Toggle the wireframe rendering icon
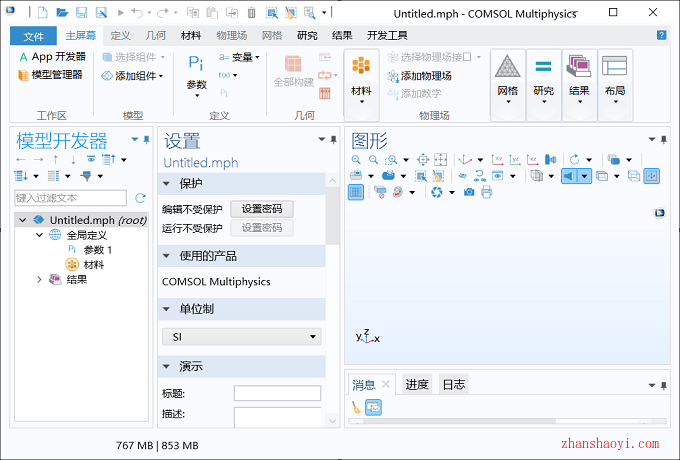Viewport: 680px width, 460px height. (x=634, y=176)
